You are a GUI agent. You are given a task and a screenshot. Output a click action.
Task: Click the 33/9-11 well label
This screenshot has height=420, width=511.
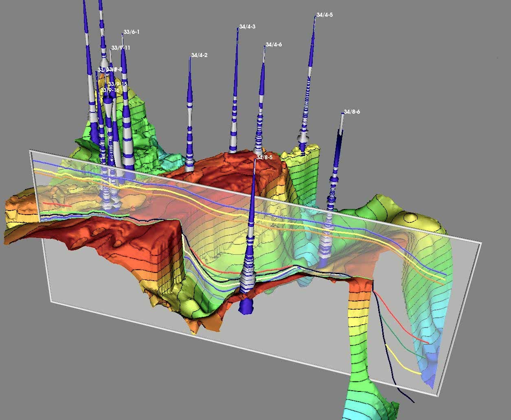click(x=121, y=48)
